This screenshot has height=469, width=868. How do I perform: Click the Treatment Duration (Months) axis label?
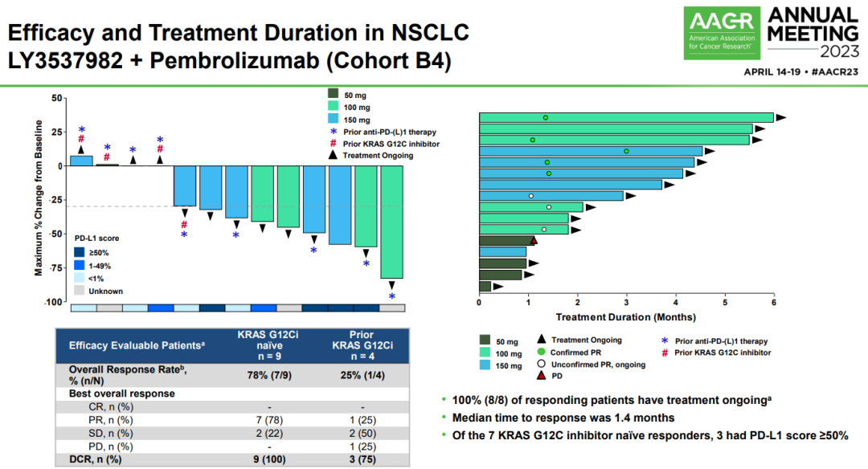tap(627, 316)
